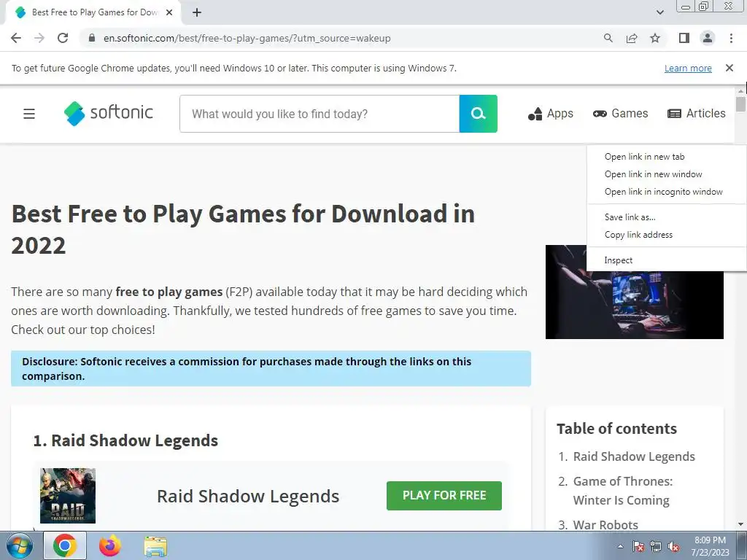Open Chrome profile avatar
This screenshot has height=560, width=747.
708,38
